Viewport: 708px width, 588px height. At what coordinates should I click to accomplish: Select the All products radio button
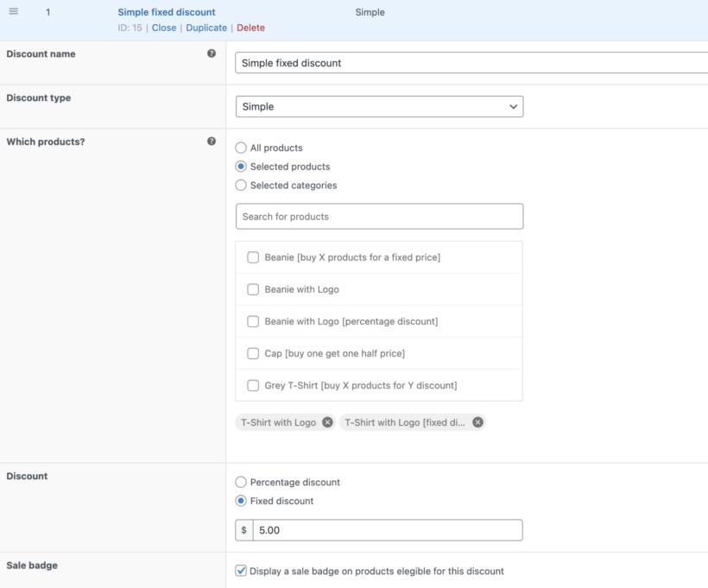tap(242, 148)
